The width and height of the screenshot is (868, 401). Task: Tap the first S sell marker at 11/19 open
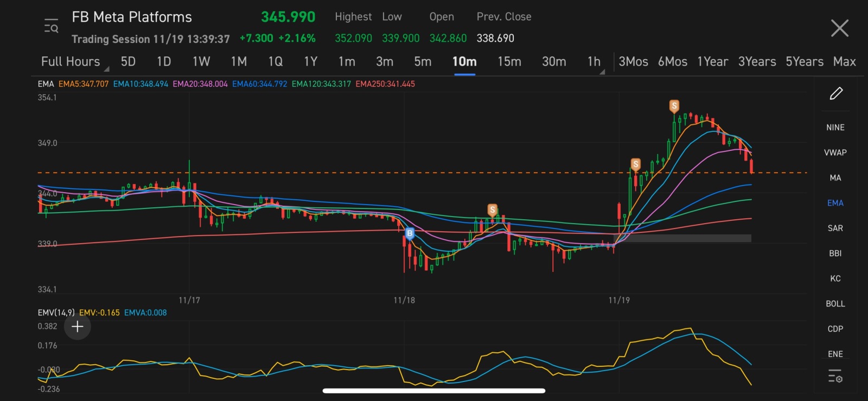click(635, 164)
